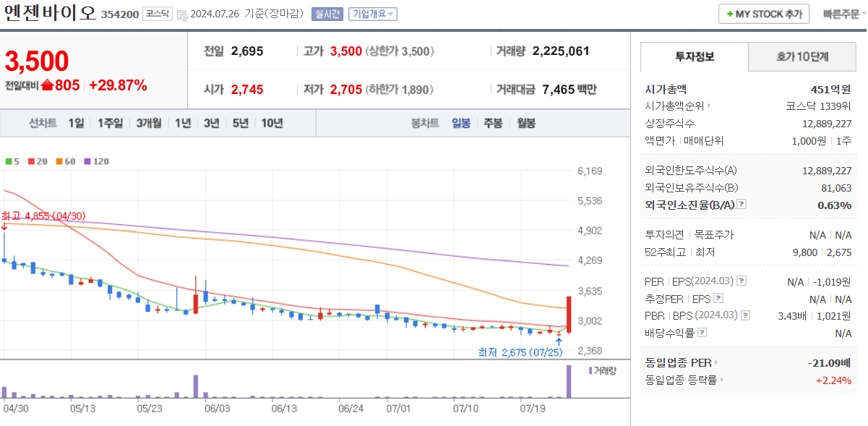This screenshot has height=426, width=868.
Task: Expand the 기업개요 dropdown
Action: click(x=372, y=14)
